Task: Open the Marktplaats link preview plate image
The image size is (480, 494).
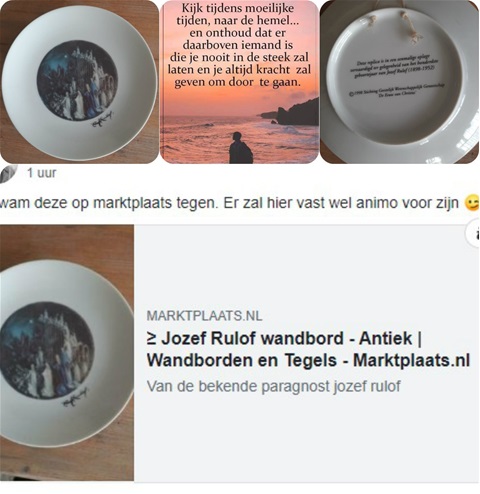Action: point(67,353)
